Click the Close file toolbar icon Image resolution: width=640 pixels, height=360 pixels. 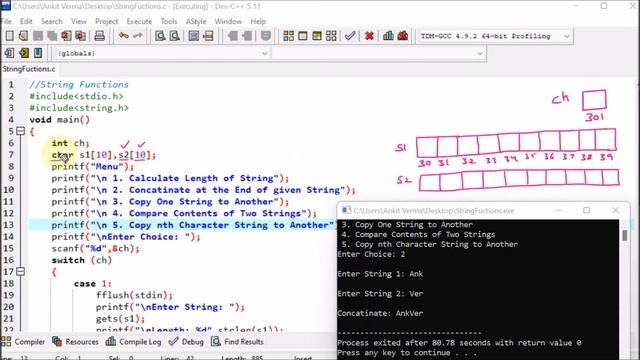(66, 36)
